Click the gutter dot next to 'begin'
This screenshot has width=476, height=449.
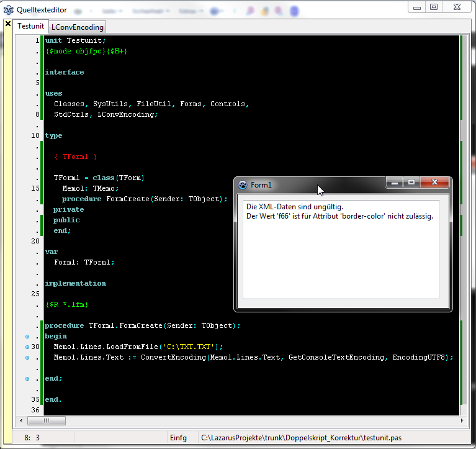click(27, 336)
